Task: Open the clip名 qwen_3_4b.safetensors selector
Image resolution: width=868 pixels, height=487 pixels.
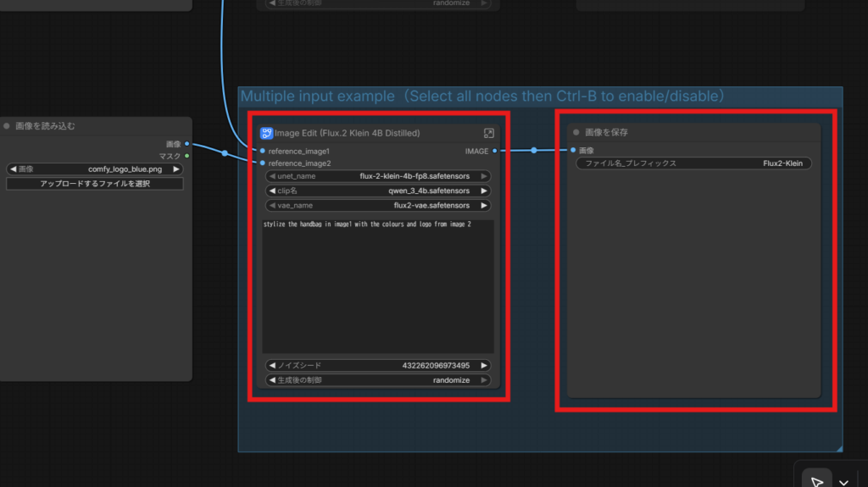Action: tap(378, 191)
